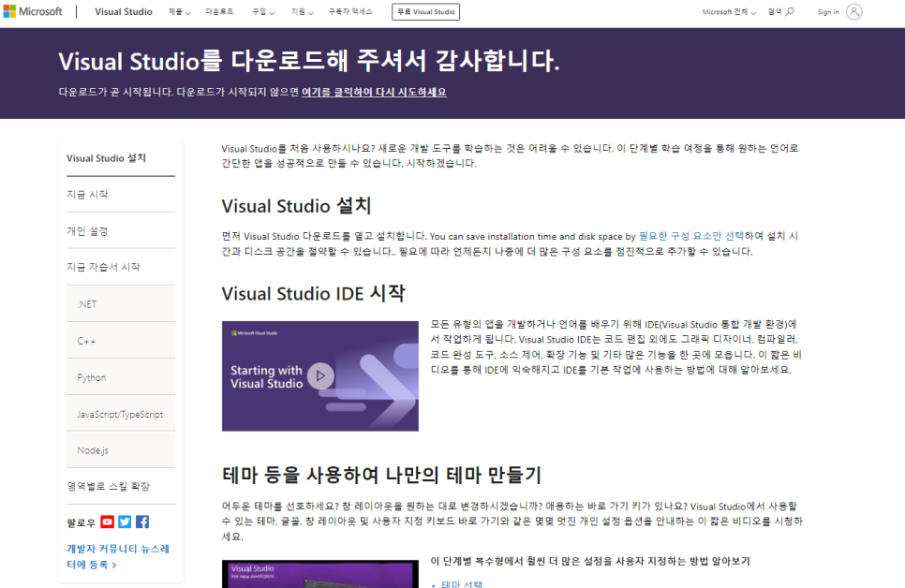This screenshot has height=588, width=905.
Task: Click the 테마 등을 사용하여 나만의 테마 만들기 heading
Action: click(381, 475)
